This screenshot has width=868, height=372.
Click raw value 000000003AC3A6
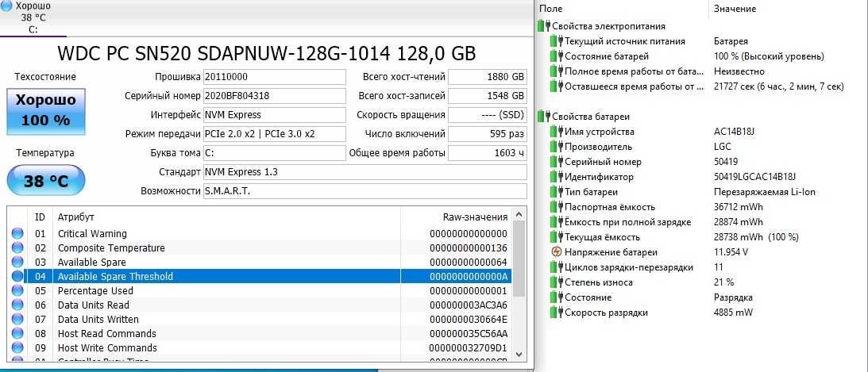[469, 305]
